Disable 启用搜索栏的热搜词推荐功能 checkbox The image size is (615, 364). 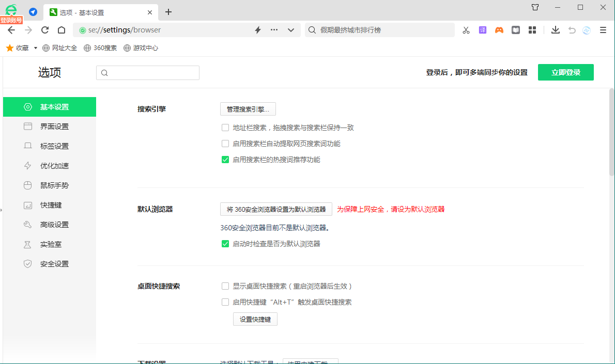click(225, 160)
